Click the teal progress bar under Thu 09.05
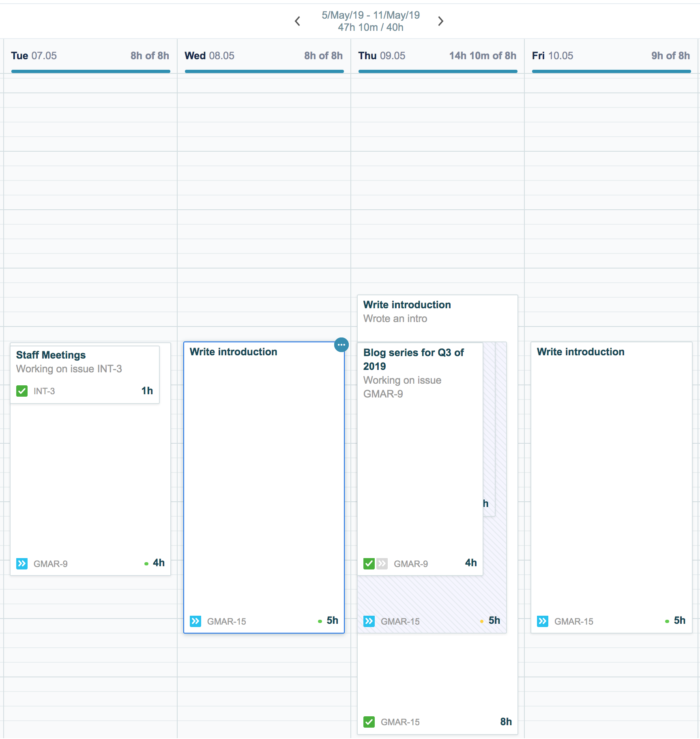Viewport: 700px width, 739px height. click(437, 71)
